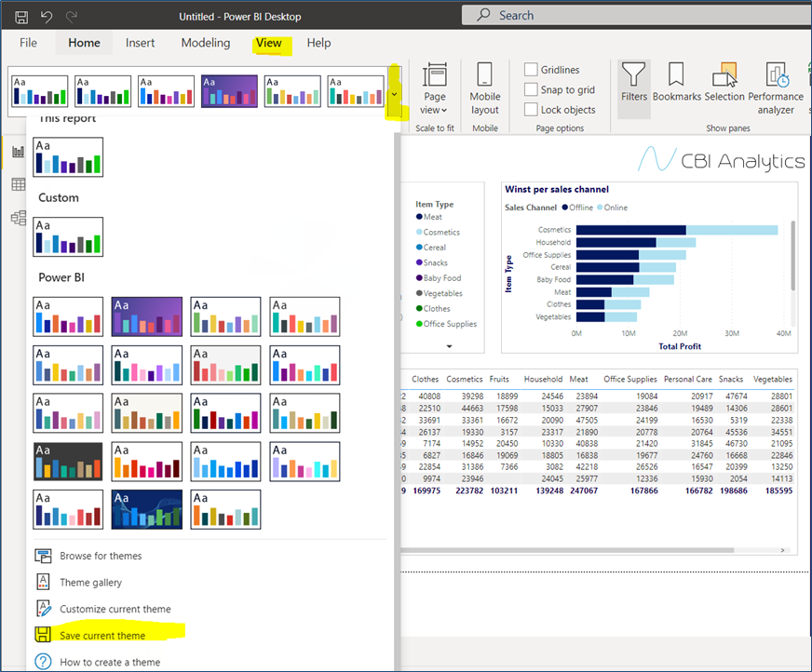Click Save current theme
The height and width of the screenshot is (672, 812).
coord(102,636)
